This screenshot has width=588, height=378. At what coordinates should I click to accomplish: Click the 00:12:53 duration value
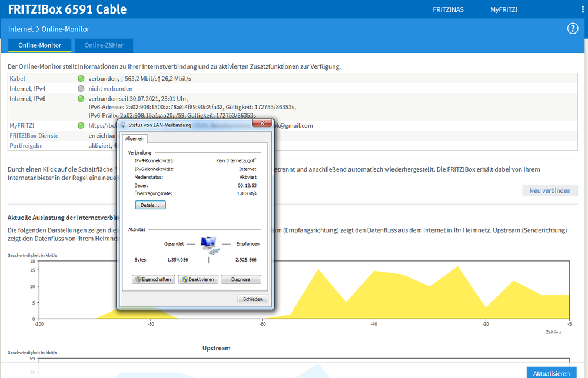247,185
